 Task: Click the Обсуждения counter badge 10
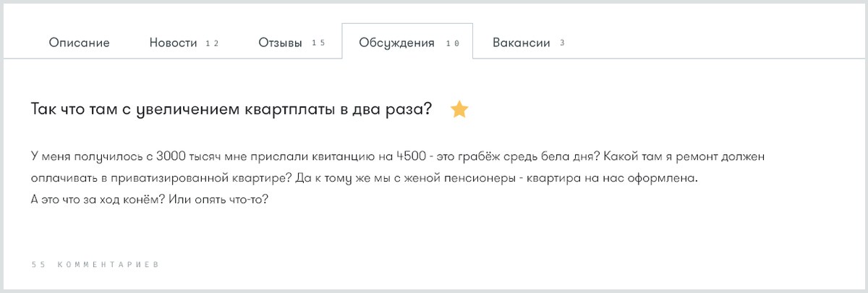[x=452, y=43]
